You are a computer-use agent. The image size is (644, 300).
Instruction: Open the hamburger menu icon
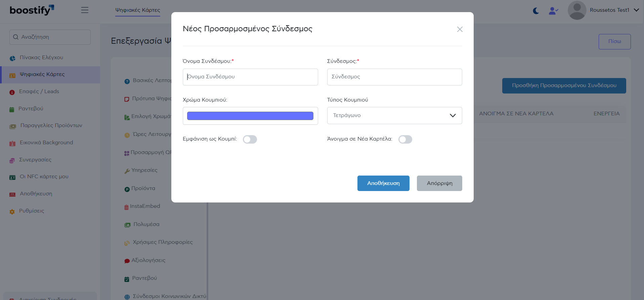click(x=85, y=10)
